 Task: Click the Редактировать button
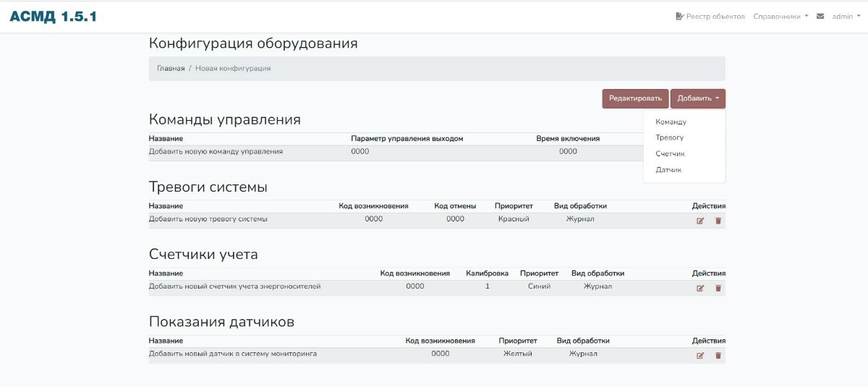pos(635,98)
